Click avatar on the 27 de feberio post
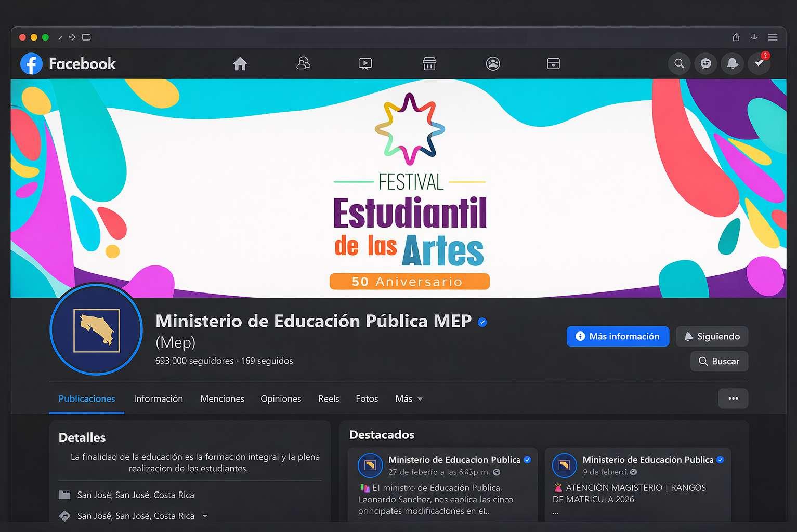This screenshot has height=532, width=797. (370, 465)
